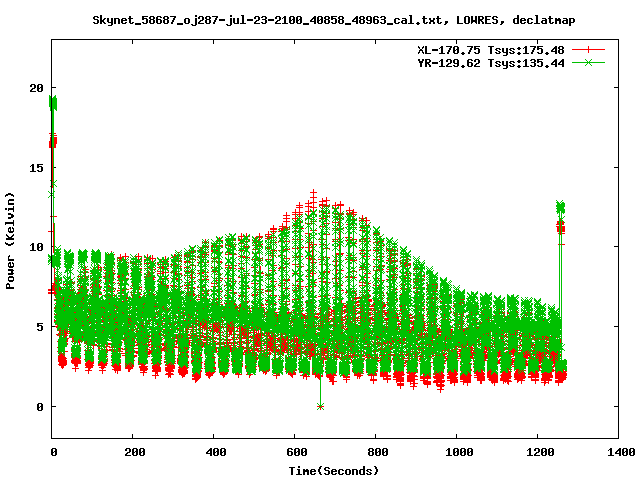Click y-axis tick label 15

36,168
